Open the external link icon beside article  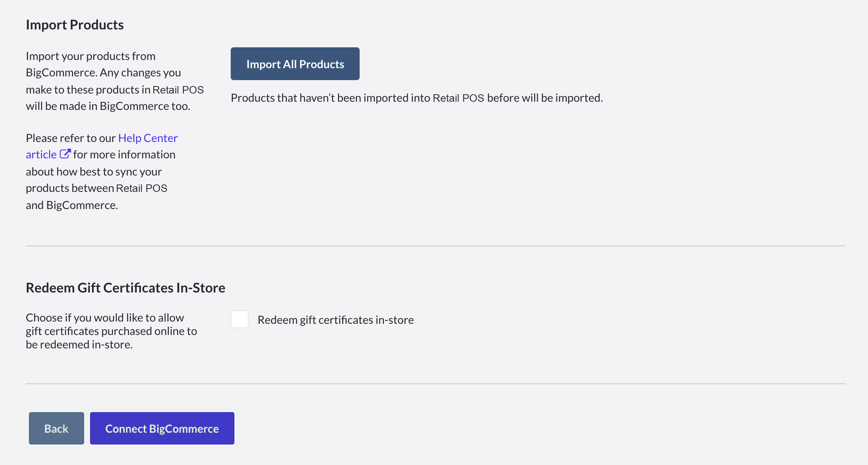pyautogui.click(x=65, y=154)
